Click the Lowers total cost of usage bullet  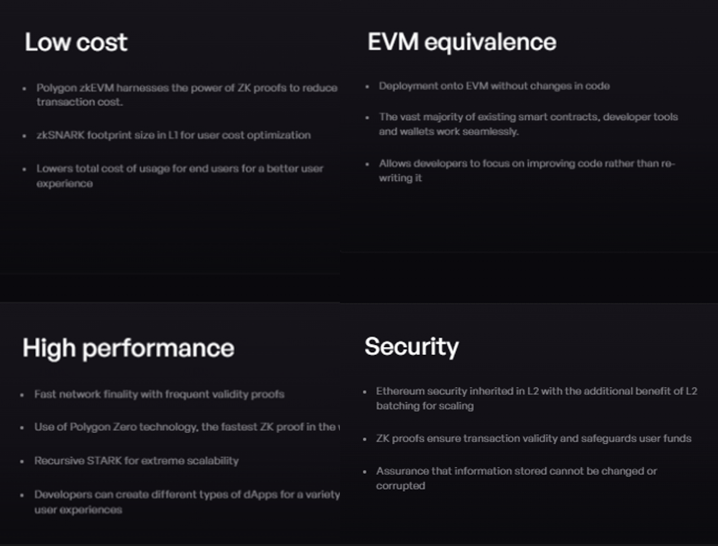tap(180, 176)
